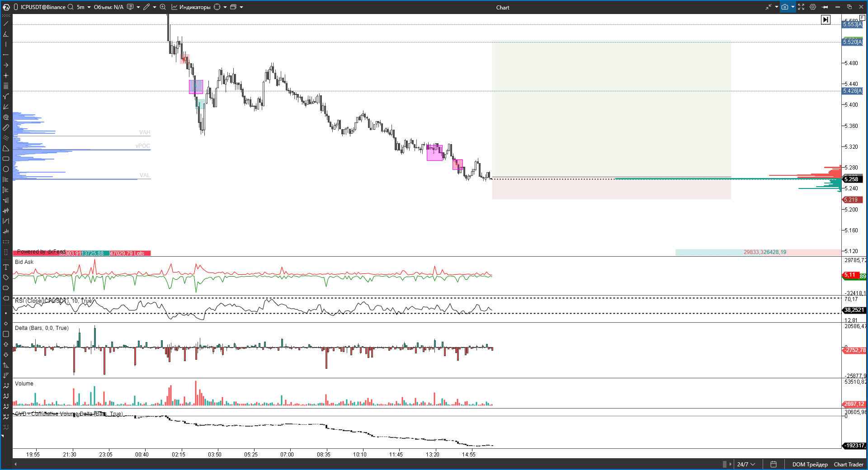The width and height of the screenshot is (868, 470).
Task: Switch chart to fullscreen mode
Action: [x=801, y=7]
